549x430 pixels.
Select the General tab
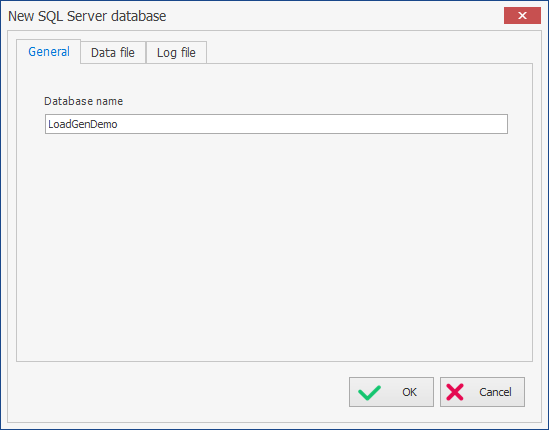click(x=49, y=52)
